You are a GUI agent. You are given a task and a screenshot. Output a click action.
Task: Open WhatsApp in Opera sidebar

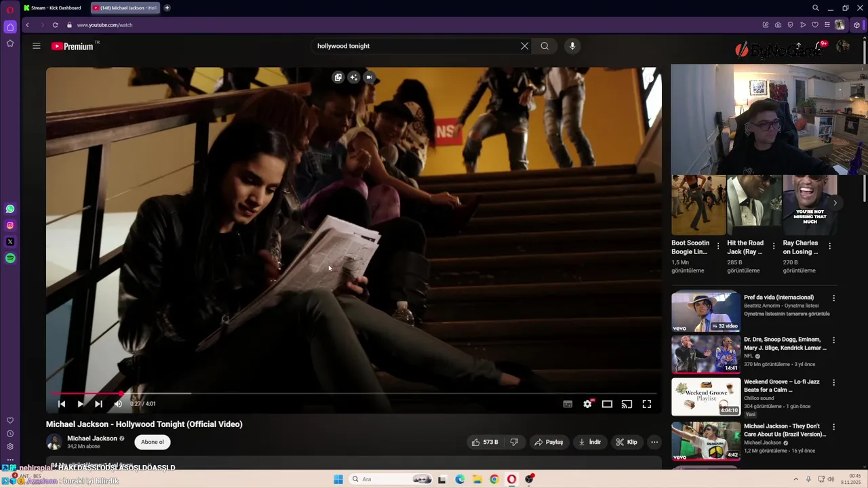10,209
